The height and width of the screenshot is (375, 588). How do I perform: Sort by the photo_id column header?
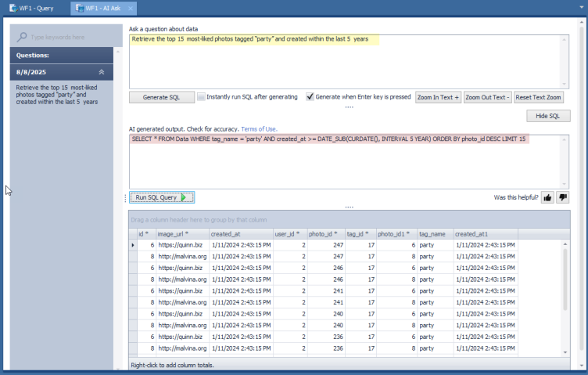[323, 233]
